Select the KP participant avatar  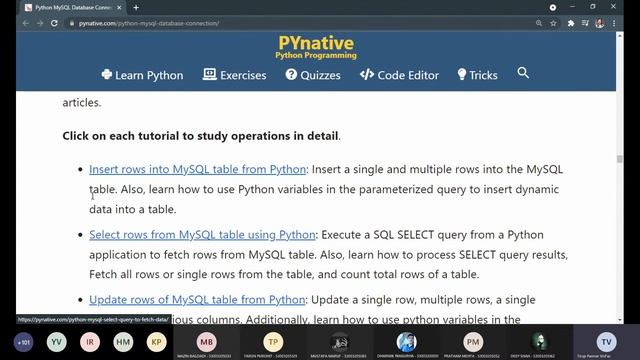156,342
